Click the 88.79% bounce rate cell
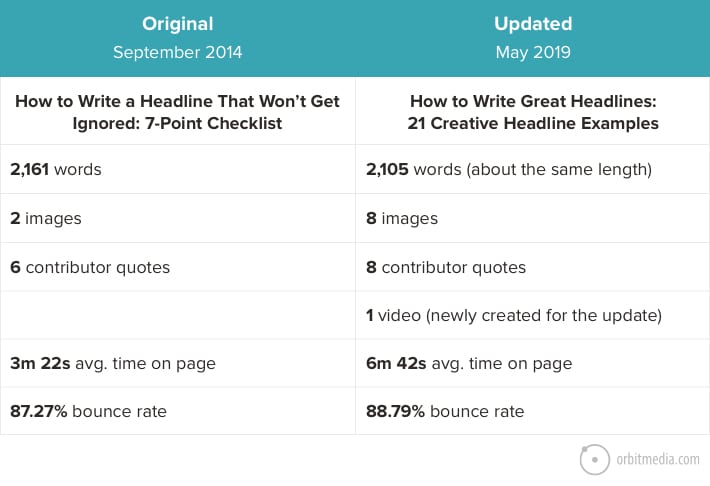Image resolution: width=710 pixels, height=486 pixels. 532,411
